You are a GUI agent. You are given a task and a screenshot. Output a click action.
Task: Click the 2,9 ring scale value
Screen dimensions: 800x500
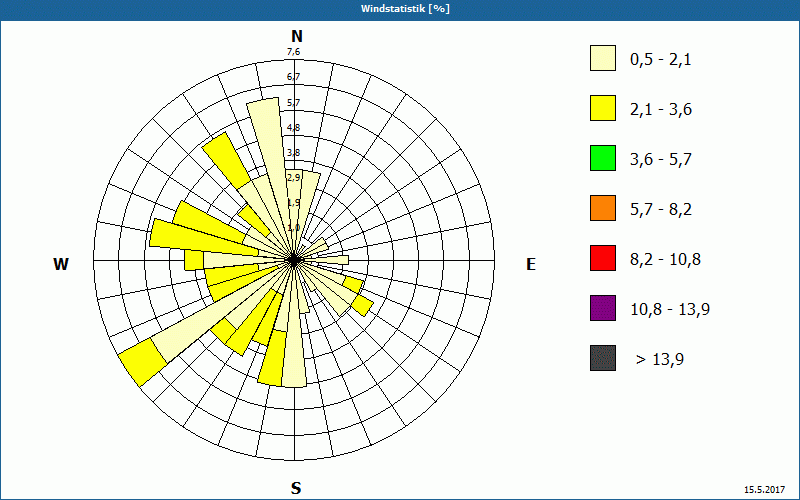(293, 178)
